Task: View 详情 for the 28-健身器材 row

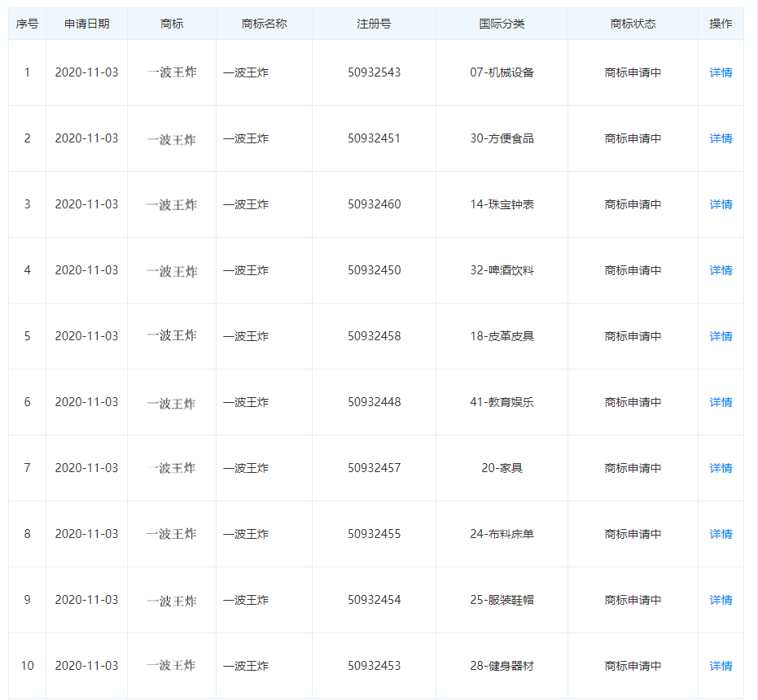Action: (x=721, y=666)
